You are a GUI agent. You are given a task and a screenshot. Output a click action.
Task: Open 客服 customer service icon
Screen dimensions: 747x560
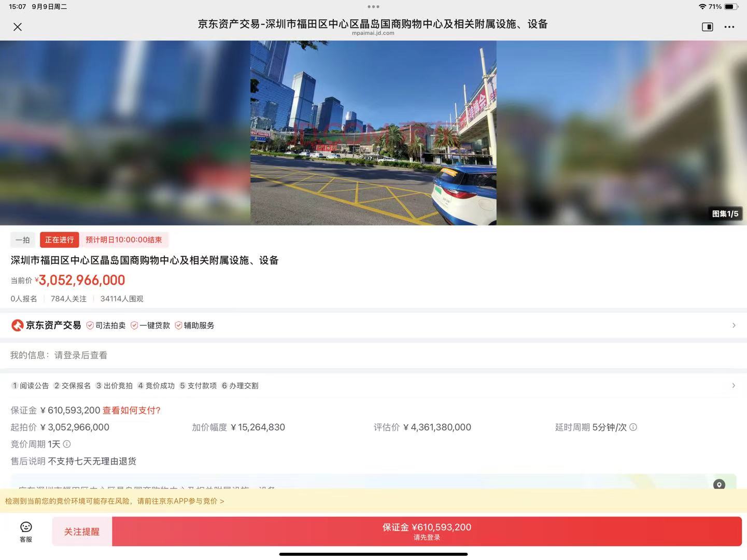26,532
